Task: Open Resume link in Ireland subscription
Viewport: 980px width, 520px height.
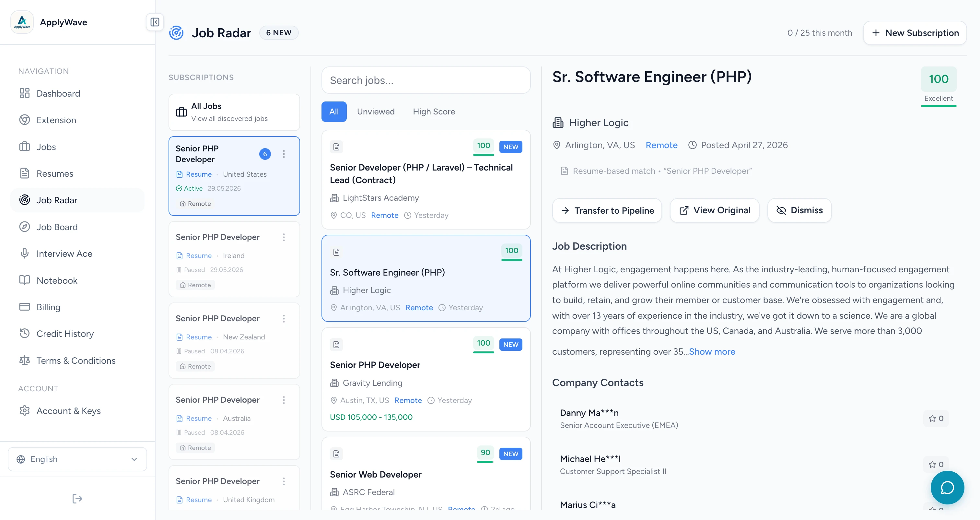Action: pos(194,255)
